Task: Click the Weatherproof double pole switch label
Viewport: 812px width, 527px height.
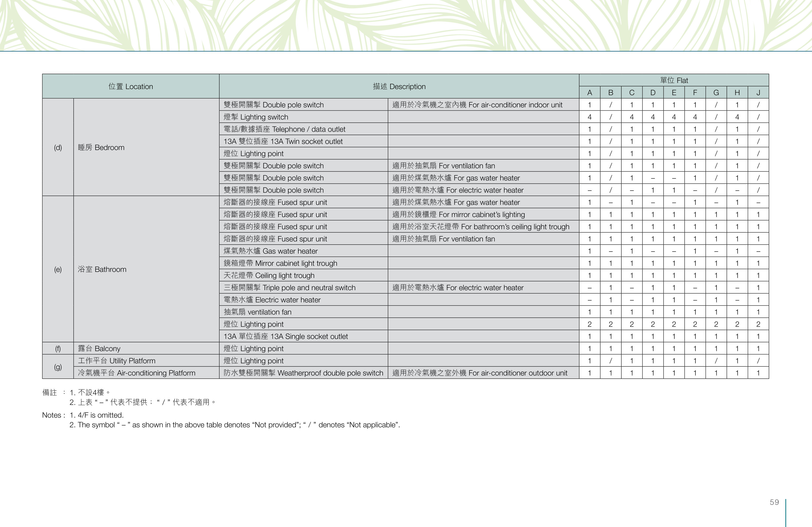Action: click(304, 373)
